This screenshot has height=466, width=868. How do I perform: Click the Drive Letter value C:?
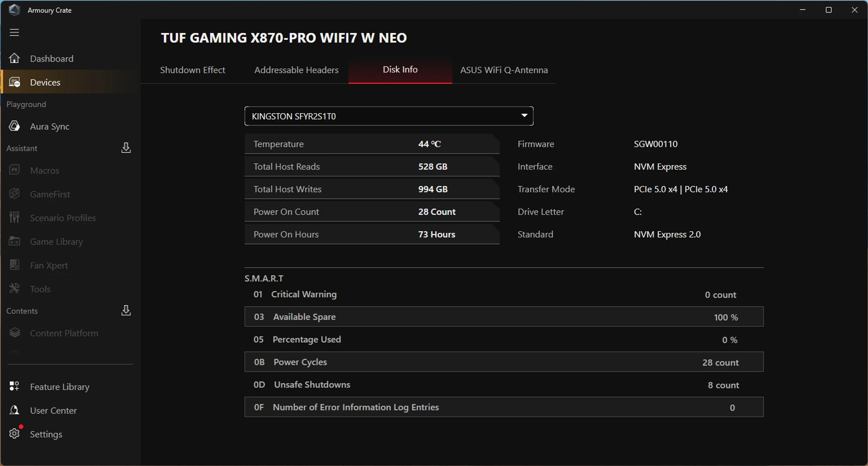pyautogui.click(x=638, y=212)
